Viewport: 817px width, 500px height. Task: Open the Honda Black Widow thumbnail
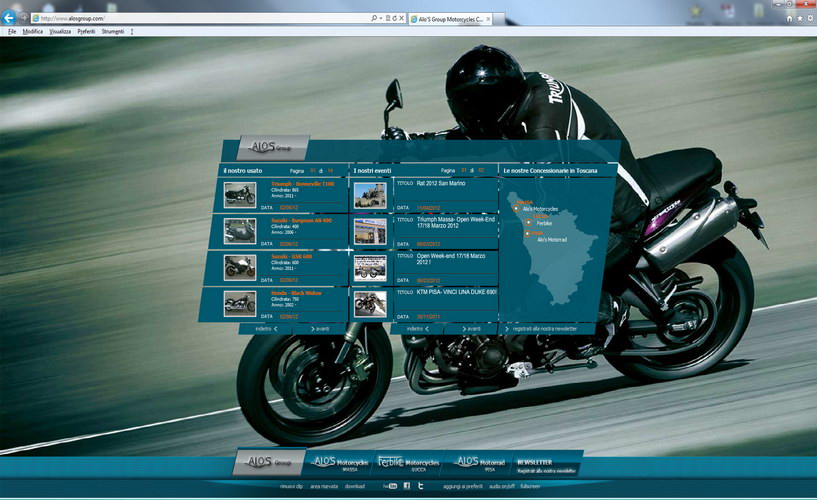point(240,304)
